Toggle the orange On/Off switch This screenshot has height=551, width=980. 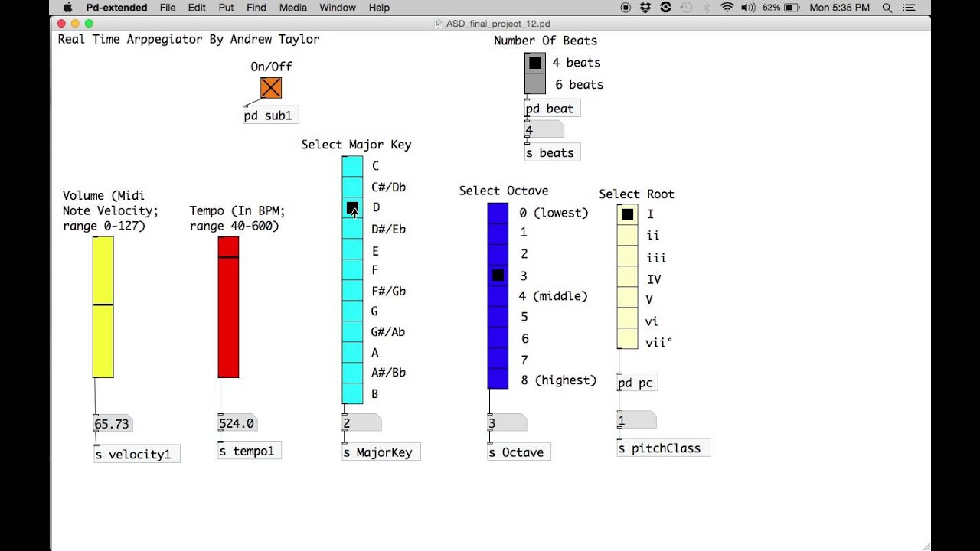(x=271, y=88)
